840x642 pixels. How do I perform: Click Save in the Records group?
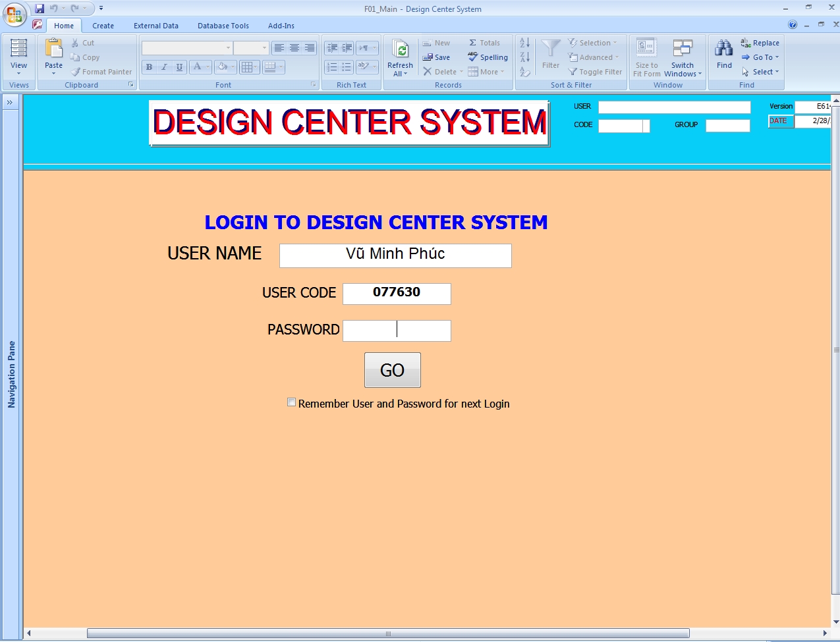[x=436, y=57]
